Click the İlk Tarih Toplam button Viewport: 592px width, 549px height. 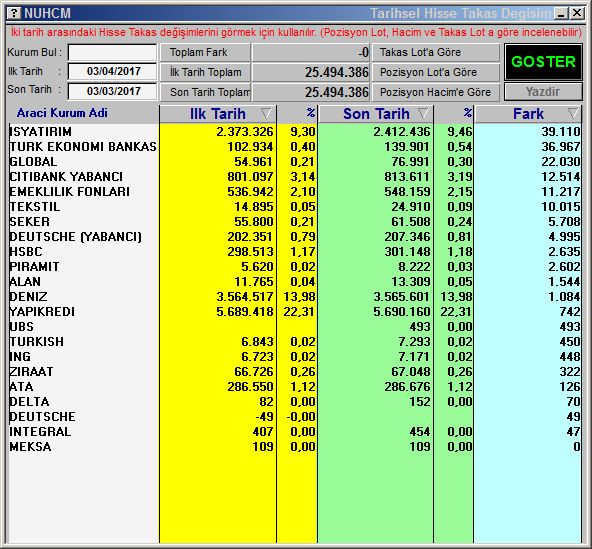(205, 72)
